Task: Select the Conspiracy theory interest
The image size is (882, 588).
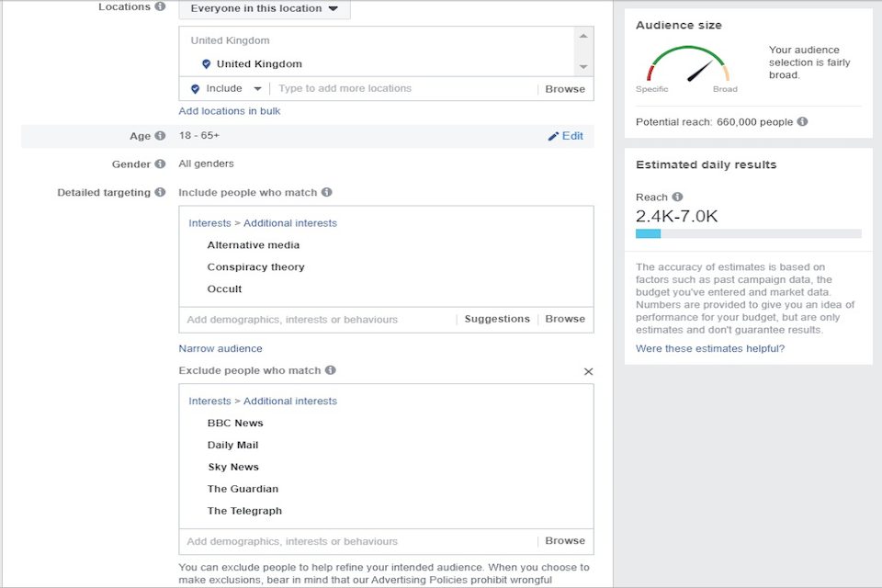Action: [256, 266]
